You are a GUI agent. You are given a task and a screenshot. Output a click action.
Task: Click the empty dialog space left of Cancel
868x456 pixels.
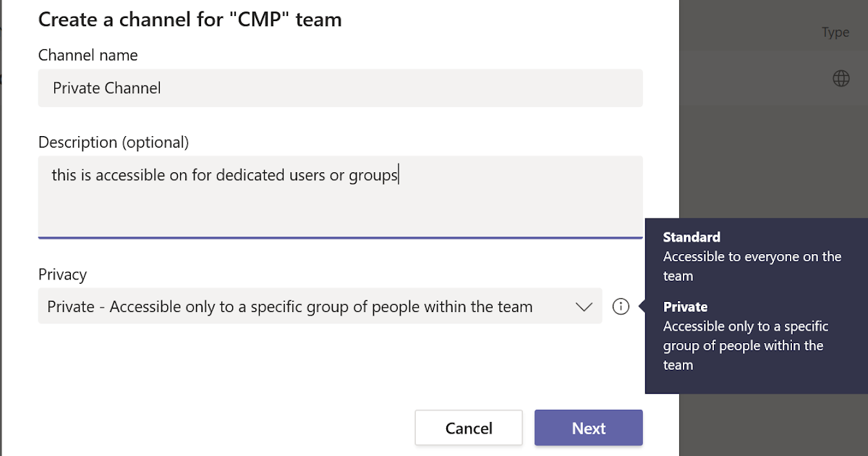click(x=217, y=428)
